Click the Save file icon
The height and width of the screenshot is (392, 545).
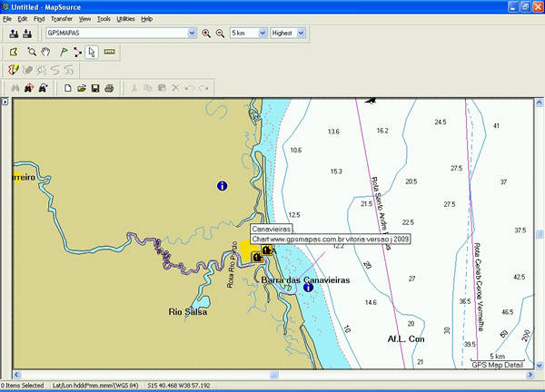point(94,88)
